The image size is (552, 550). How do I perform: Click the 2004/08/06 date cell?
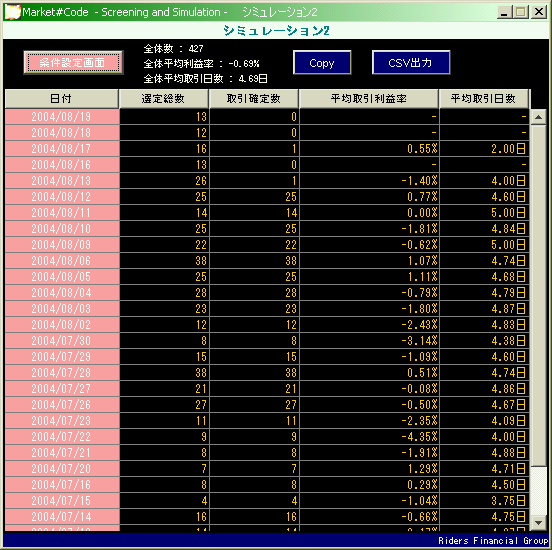[62, 261]
